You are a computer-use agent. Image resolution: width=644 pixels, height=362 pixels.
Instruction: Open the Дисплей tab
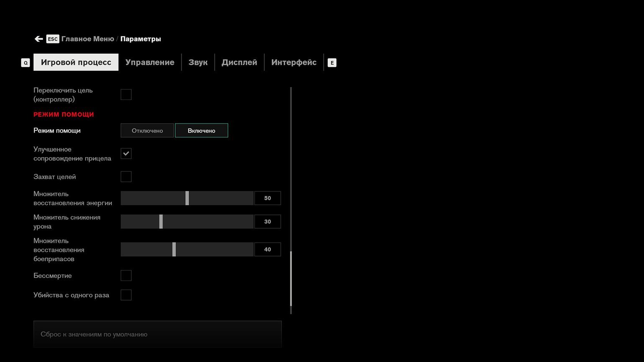[x=239, y=62]
